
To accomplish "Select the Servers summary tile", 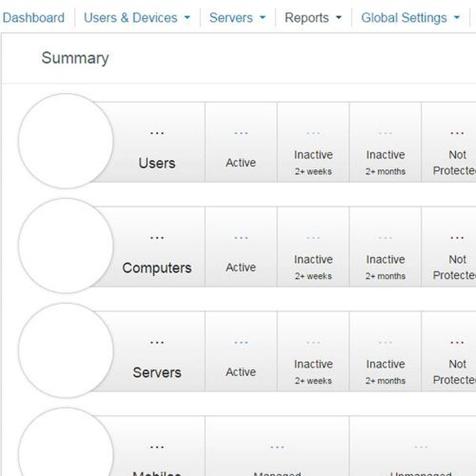I will click(157, 352).
